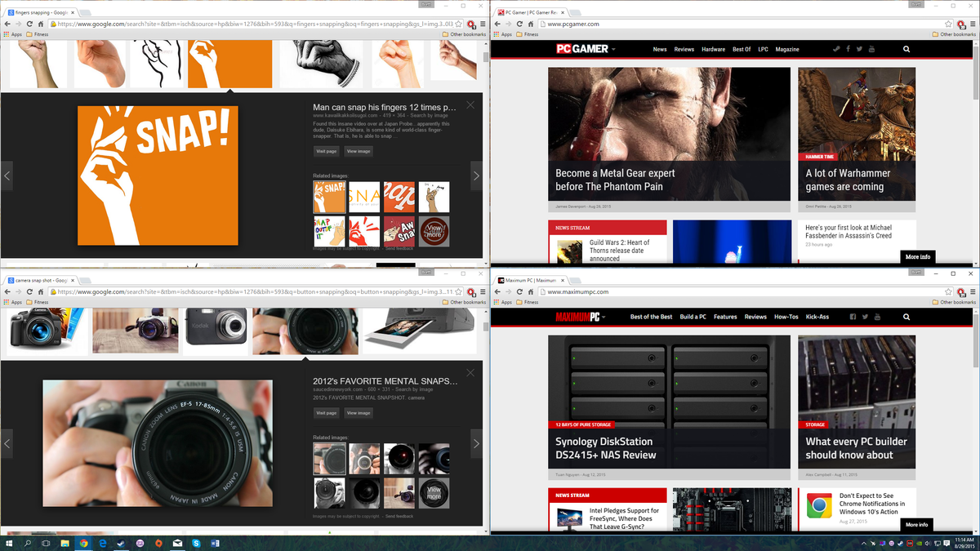Click the PC Gamer search magnifier icon

pyautogui.click(x=906, y=49)
